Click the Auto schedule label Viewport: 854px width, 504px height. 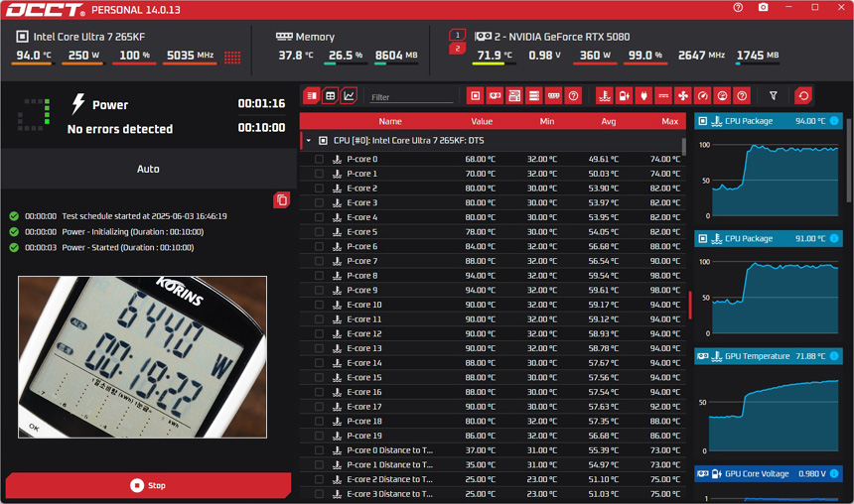tap(148, 169)
